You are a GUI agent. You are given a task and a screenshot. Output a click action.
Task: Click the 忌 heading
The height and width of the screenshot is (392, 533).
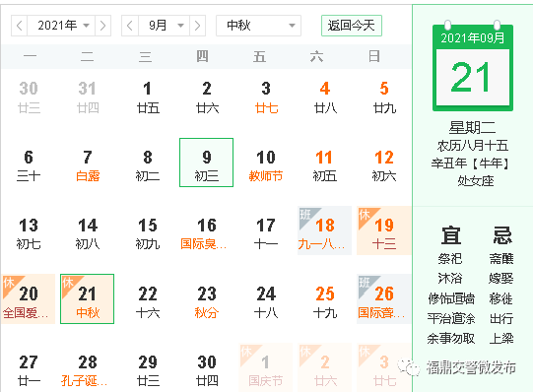(x=502, y=235)
